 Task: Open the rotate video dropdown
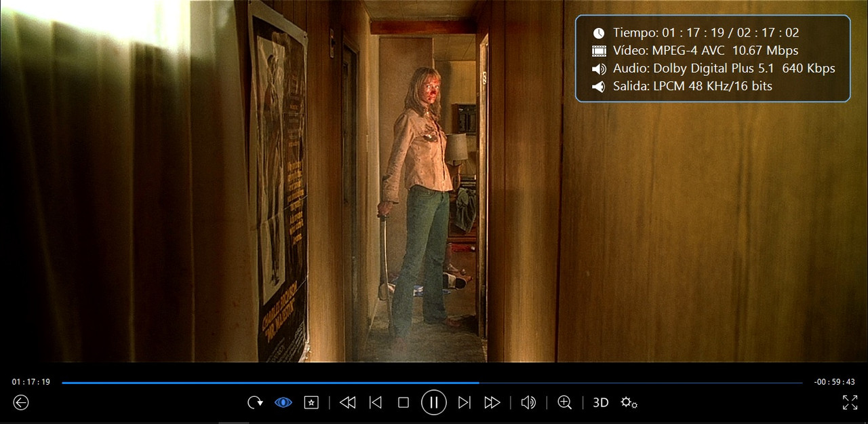point(255,402)
